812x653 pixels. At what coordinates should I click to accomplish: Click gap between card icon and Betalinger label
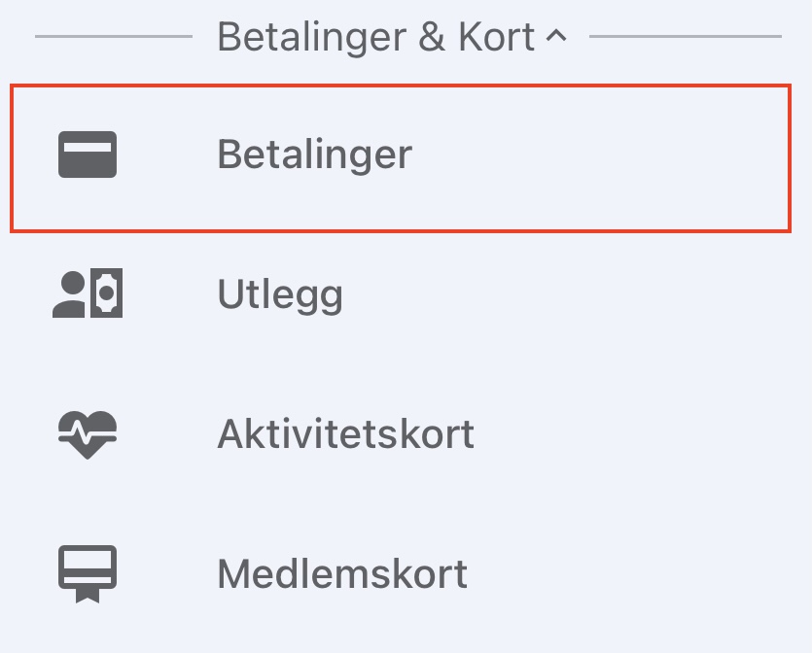point(167,155)
